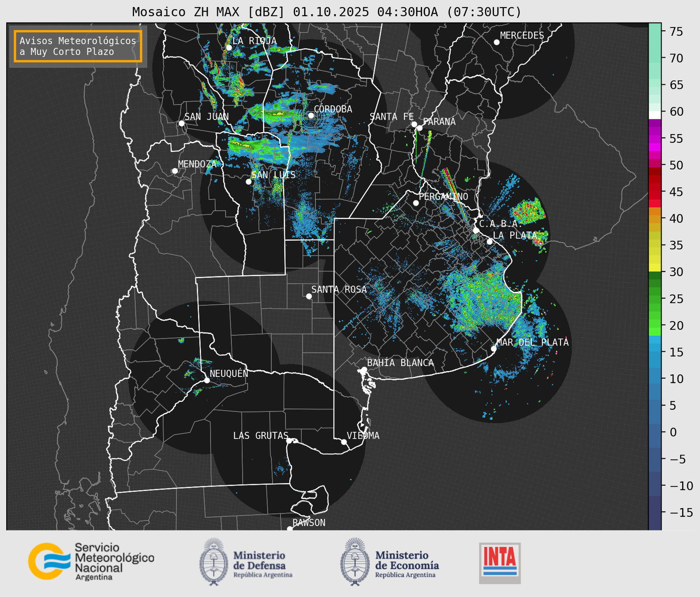Image resolution: width=700 pixels, height=597 pixels.
Task: Click the SANTA ROSA city marker dot
Action: 309,296
